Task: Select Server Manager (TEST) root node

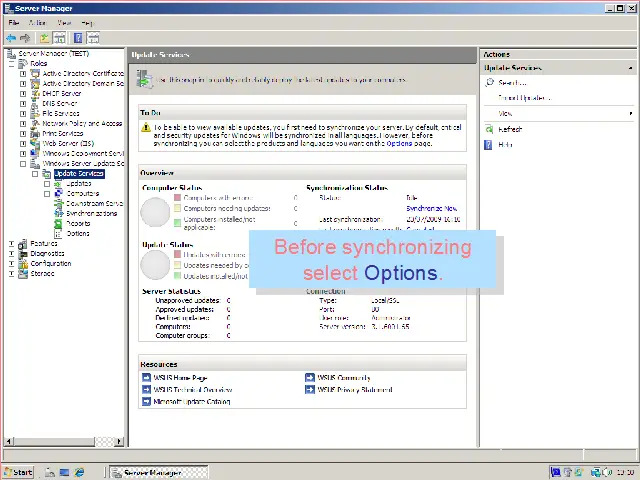Action: (53, 53)
